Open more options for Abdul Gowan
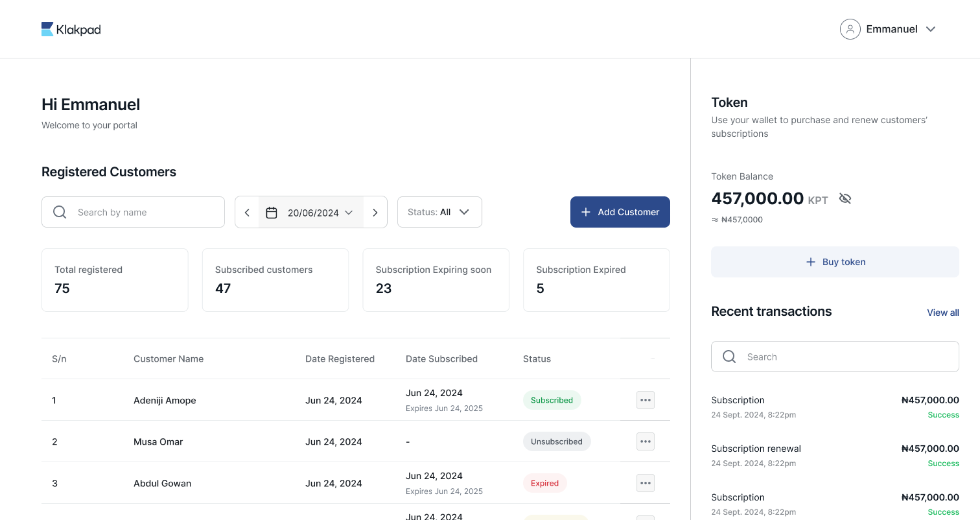The height and width of the screenshot is (520, 980). pyautogui.click(x=645, y=483)
